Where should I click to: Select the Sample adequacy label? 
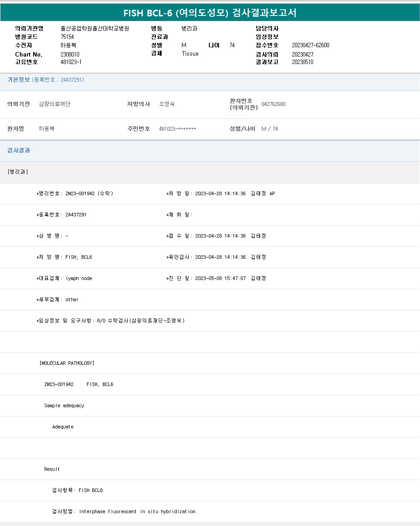pyautogui.click(x=64, y=405)
